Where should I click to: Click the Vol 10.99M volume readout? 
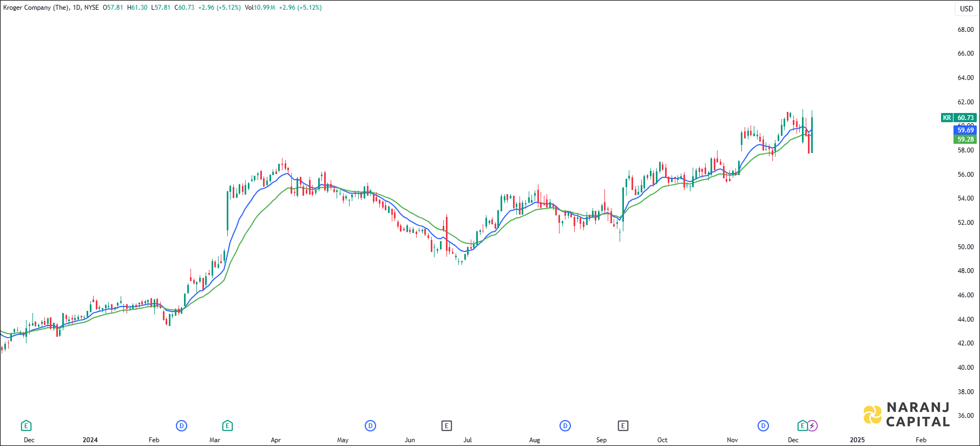coord(260,8)
